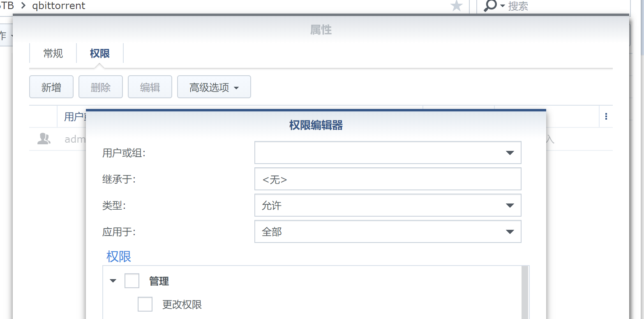The width and height of the screenshot is (644, 319).
Task: Click the user group icon in admin row
Action: point(44,139)
